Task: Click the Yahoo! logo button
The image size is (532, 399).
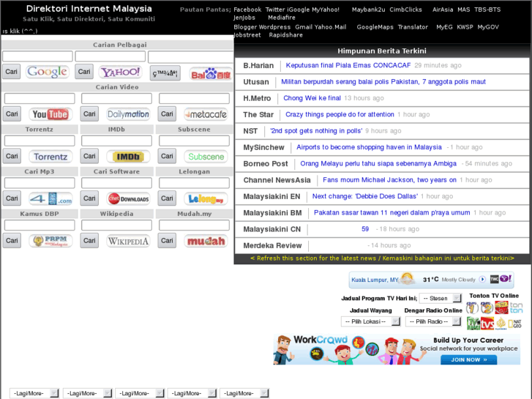Action: click(x=121, y=72)
